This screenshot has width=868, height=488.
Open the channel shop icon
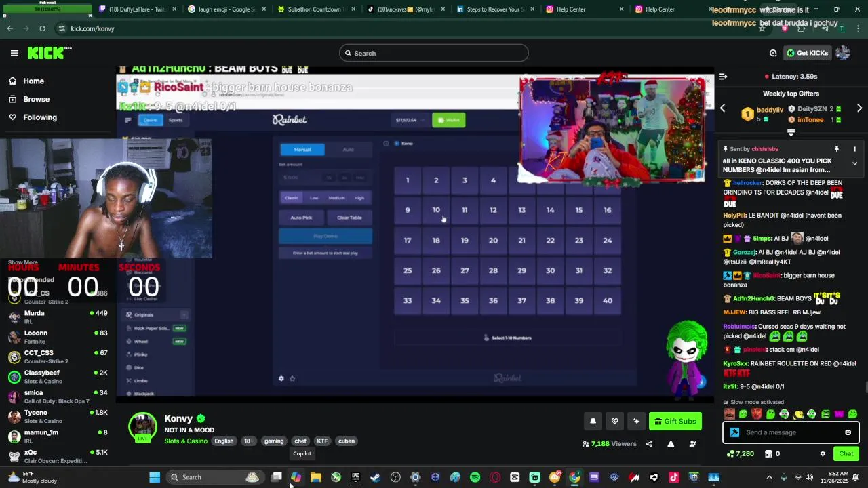[768, 453]
